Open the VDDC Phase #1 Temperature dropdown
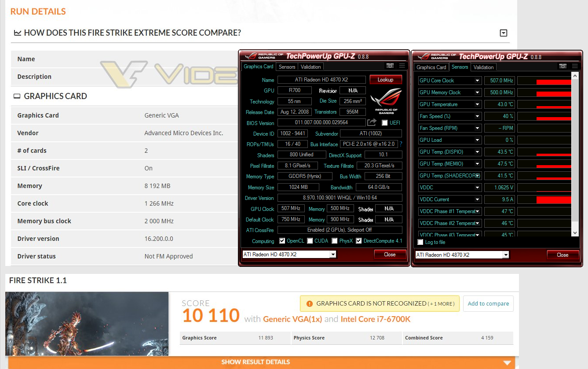Screen dimensions: 588x369 click(478, 211)
